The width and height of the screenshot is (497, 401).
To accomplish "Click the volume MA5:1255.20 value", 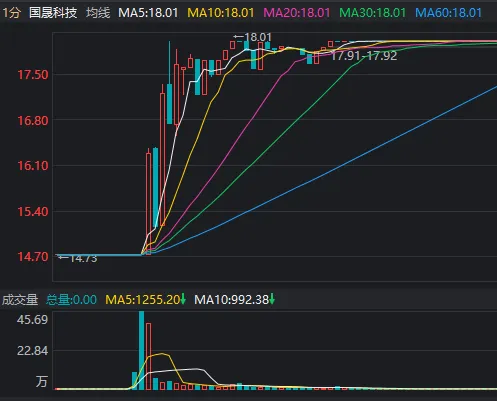I will [143, 300].
